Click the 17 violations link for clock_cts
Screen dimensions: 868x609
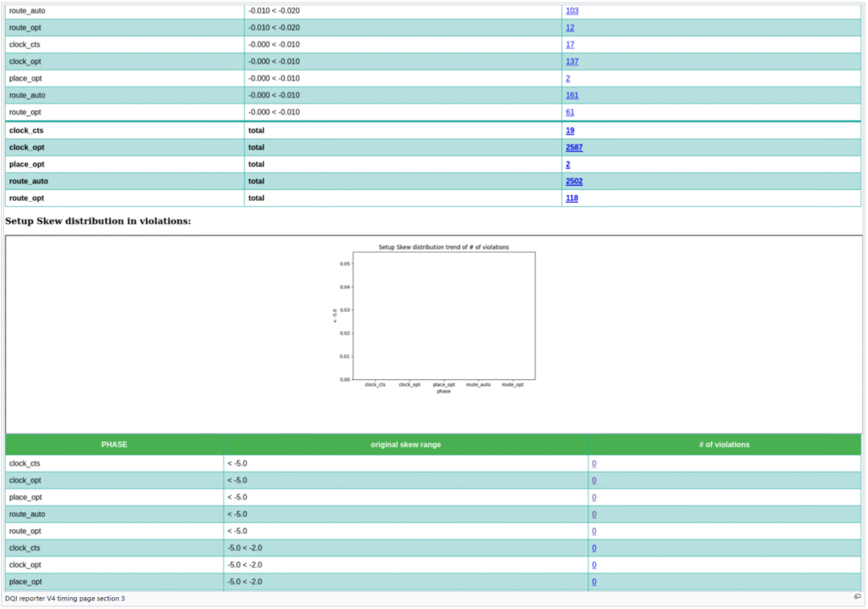570,45
